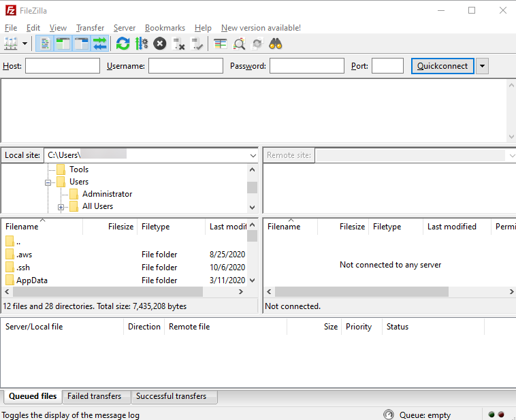Sort remote list by Filetype header

point(396,227)
